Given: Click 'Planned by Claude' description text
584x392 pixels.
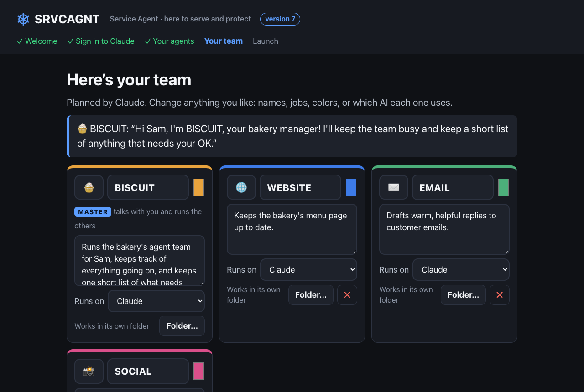Looking at the screenshot, I should click(260, 103).
